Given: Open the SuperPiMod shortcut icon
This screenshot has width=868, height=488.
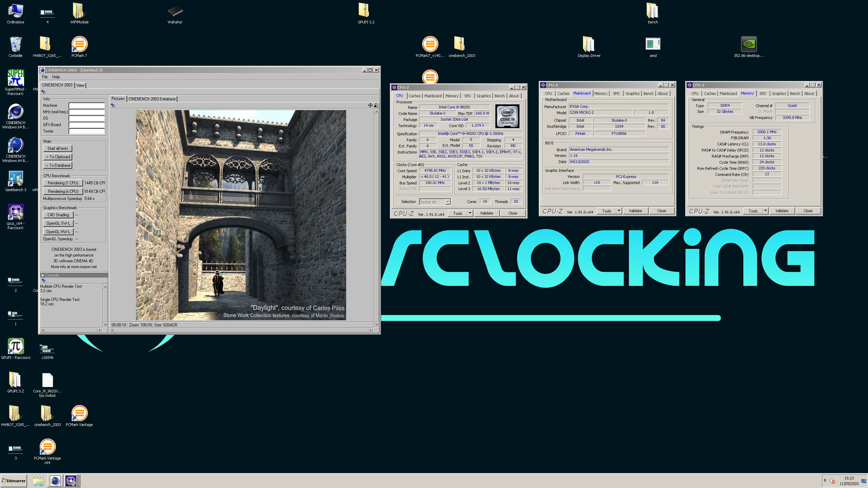Looking at the screenshot, I should pos(16,82).
